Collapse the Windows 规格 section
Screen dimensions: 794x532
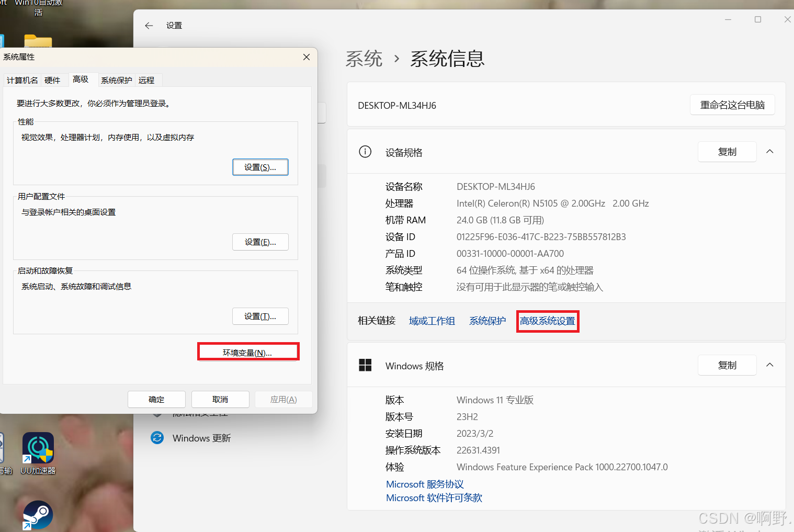(x=769, y=365)
